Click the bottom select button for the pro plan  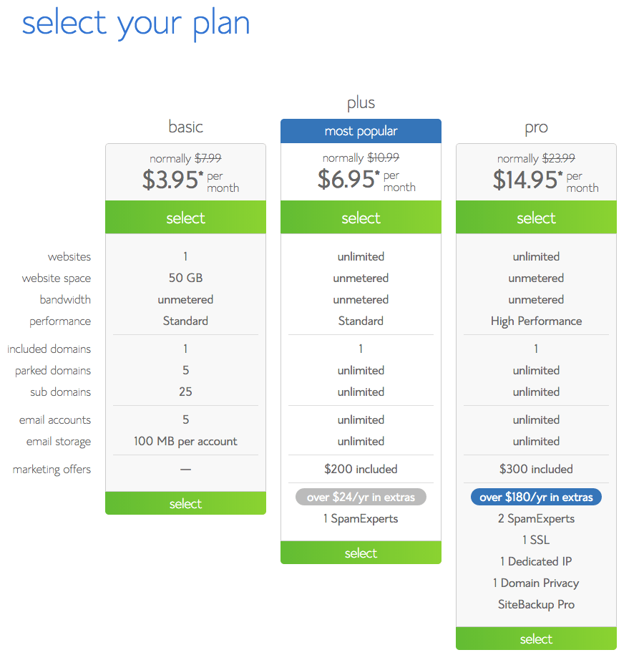[x=536, y=639]
